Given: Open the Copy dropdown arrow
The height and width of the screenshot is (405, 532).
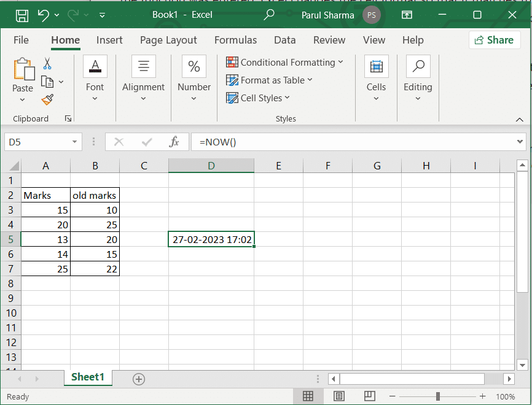Looking at the screenshot, I should pos(61,82).
